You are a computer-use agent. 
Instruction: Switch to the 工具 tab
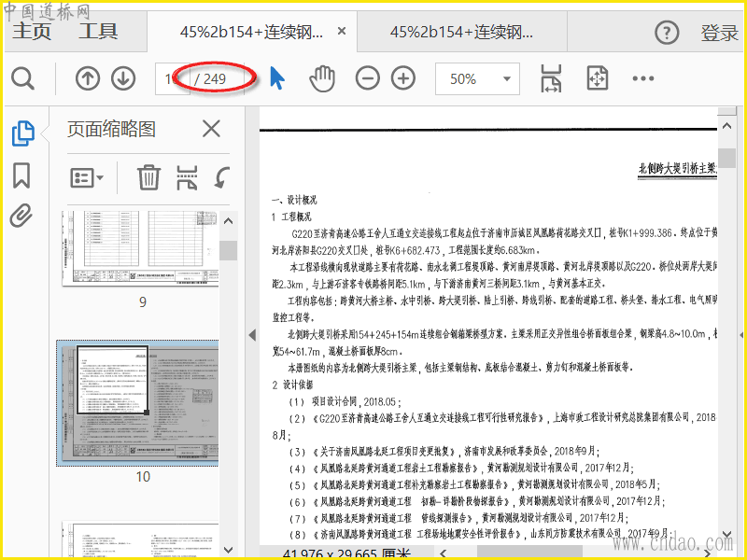(98, 32)
